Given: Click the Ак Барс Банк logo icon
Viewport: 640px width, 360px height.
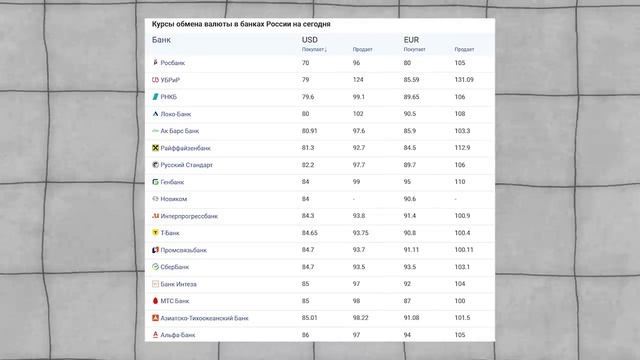Looking at the screenshot, I should coord(155,131).
